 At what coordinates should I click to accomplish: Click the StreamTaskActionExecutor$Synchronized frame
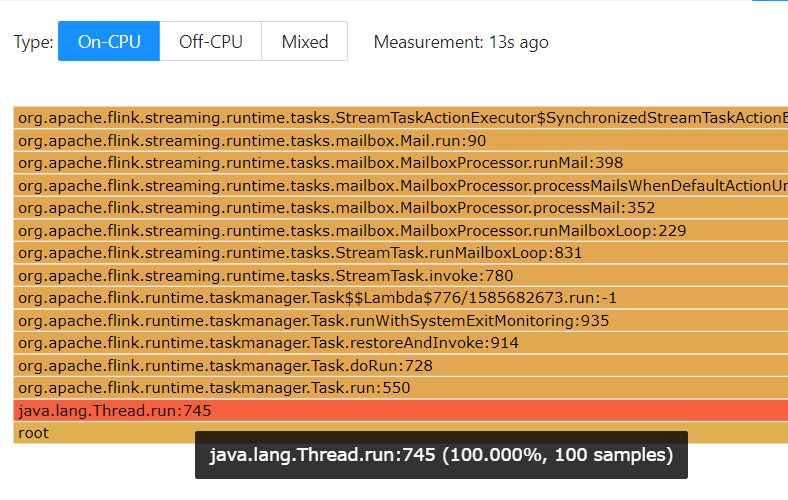click(x=400, y=118)
